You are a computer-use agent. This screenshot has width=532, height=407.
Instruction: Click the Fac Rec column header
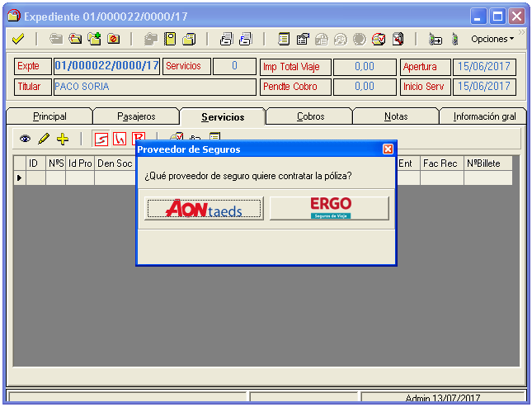[442, 163]
